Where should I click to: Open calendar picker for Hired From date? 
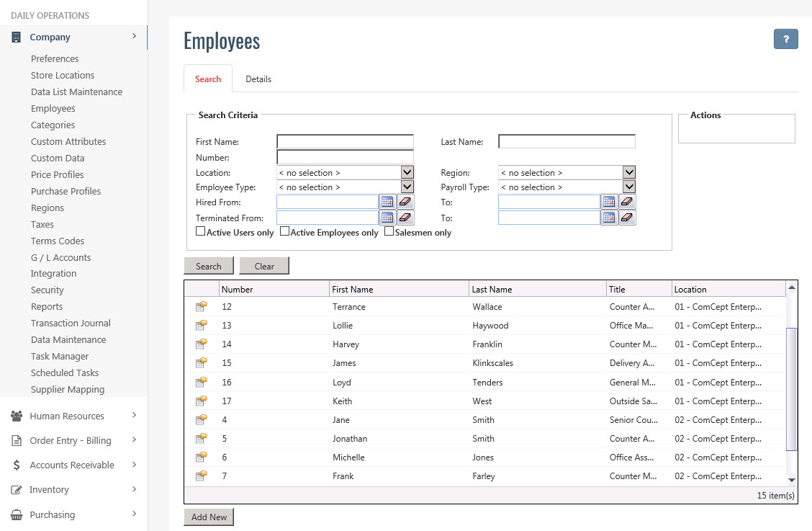(387, 202)
